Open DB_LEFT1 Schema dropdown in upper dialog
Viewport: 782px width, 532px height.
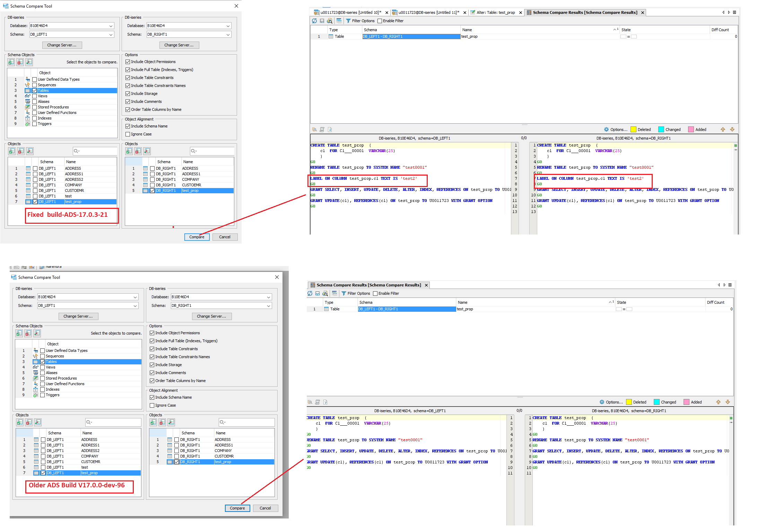(x=111, y=34)
